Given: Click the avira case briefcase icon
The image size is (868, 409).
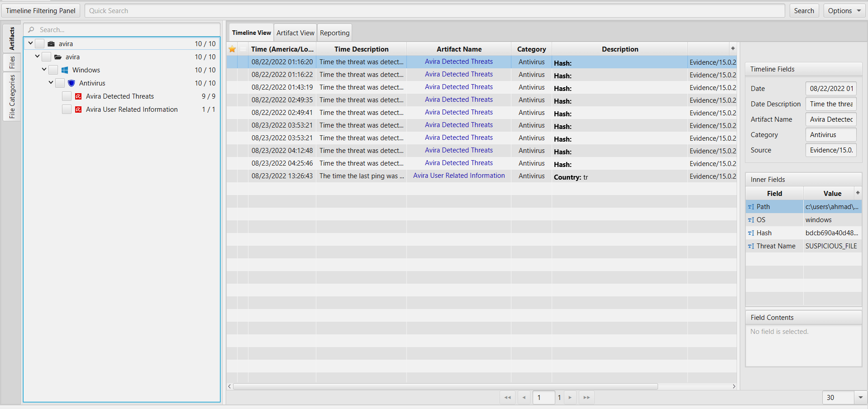Looking at the screenshot, I should 51,44.
